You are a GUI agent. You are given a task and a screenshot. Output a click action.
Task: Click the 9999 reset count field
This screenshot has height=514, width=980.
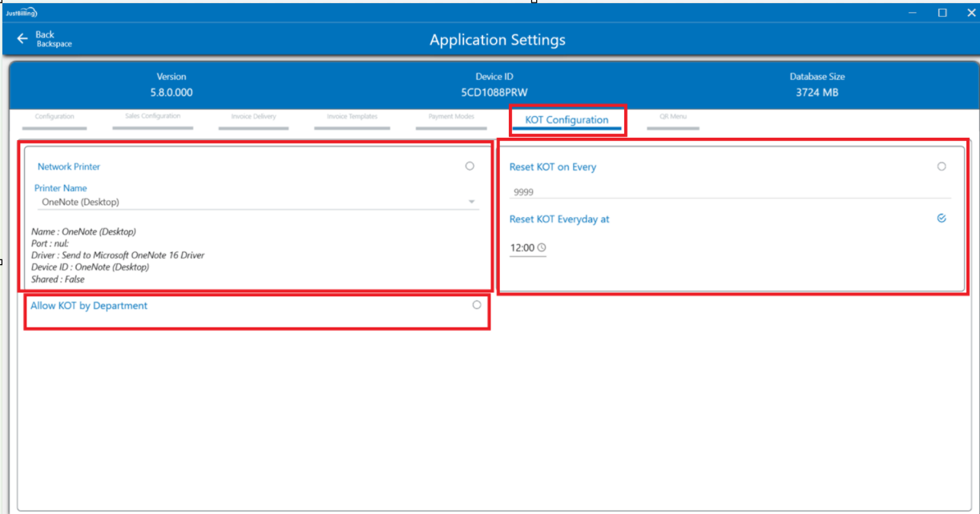tap(729, 192)
